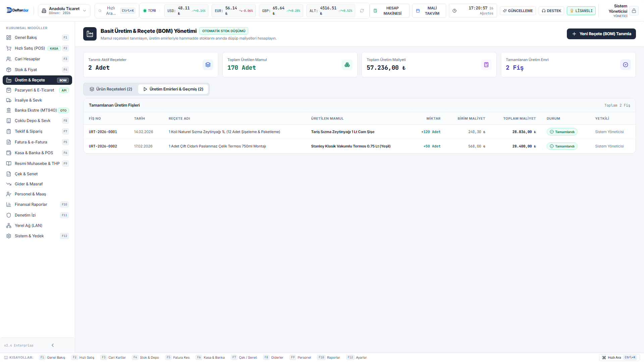Click the URT-2026-0002 fiş number

click(103, 146)
